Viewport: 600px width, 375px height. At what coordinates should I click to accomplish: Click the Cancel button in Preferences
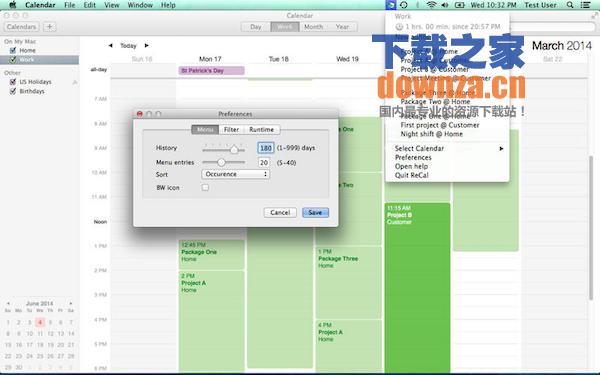click(x=280, y=212)
